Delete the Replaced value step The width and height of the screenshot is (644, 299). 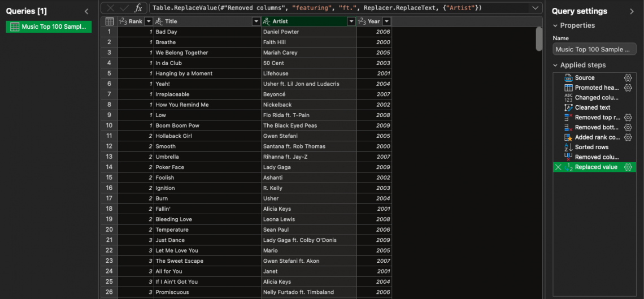(558, 167)
